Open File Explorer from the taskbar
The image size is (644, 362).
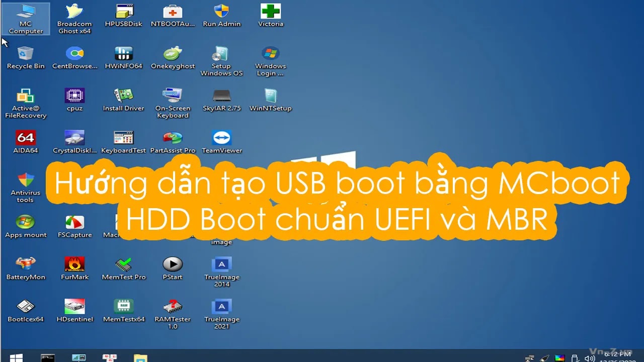(x=140, y=357)
